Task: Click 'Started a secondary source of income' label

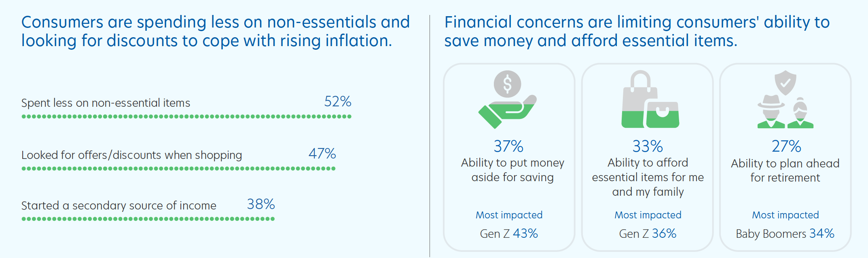Action: (119, 206)
